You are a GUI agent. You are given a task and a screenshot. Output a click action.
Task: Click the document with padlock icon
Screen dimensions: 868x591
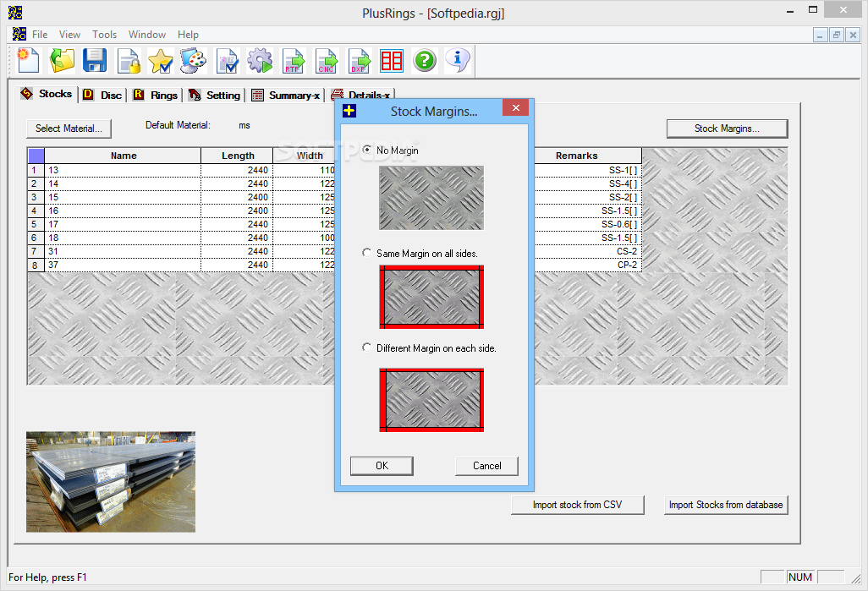click(x=129, y=60)
